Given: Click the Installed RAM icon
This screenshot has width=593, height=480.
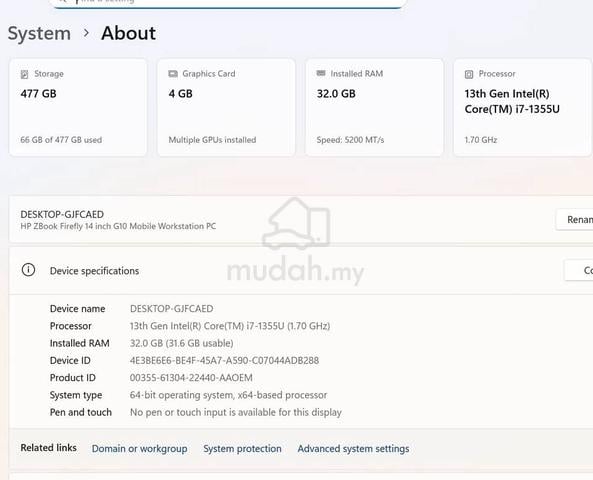Looking at the screenshot, I should 321,73.
